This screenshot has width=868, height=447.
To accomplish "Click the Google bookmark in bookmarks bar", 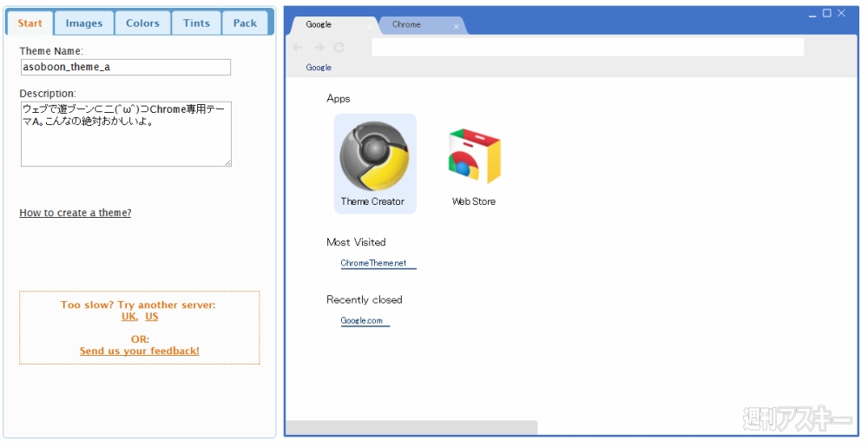I will 319,68.
